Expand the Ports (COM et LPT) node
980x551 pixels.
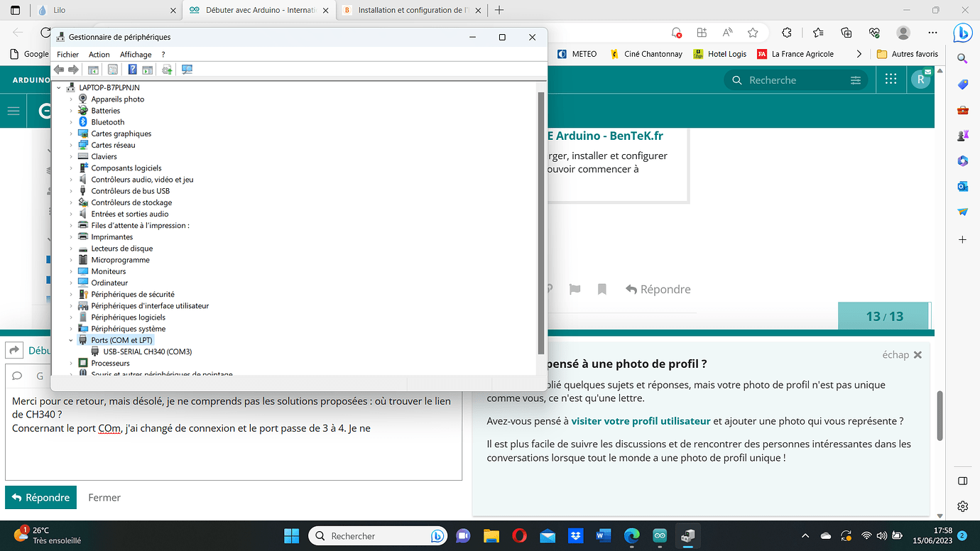tap(71, 340)
